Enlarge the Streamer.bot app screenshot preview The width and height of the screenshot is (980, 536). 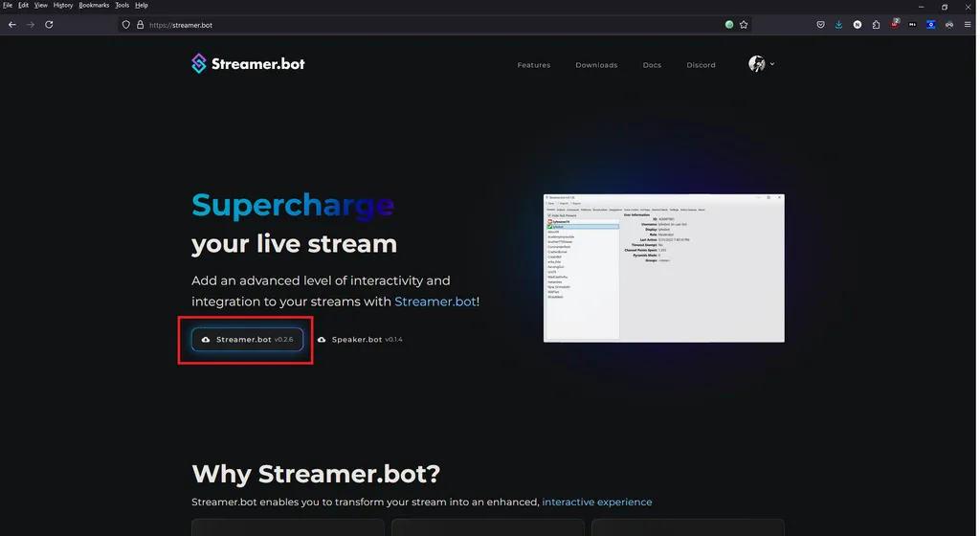[664, 268]
